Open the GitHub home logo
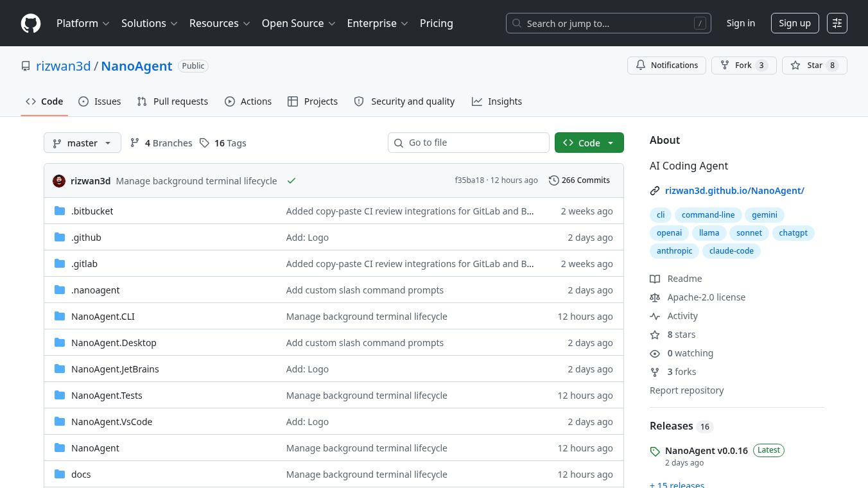This screenshot has width=868, height=488. point(31,23)
